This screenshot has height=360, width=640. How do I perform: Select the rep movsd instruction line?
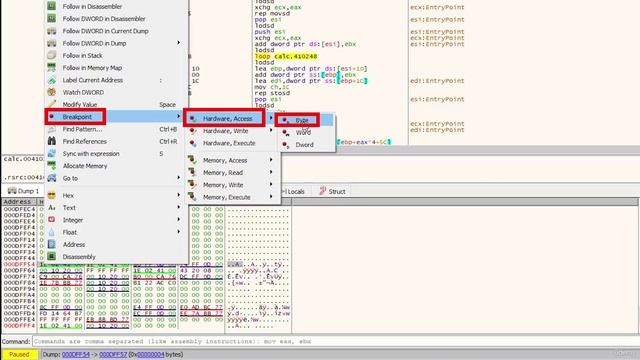272,13
